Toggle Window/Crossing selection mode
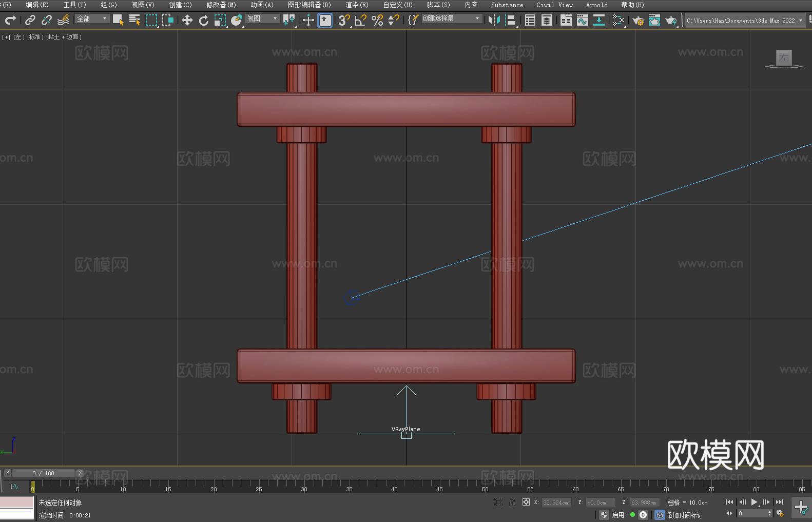 [x=168, y=20]
